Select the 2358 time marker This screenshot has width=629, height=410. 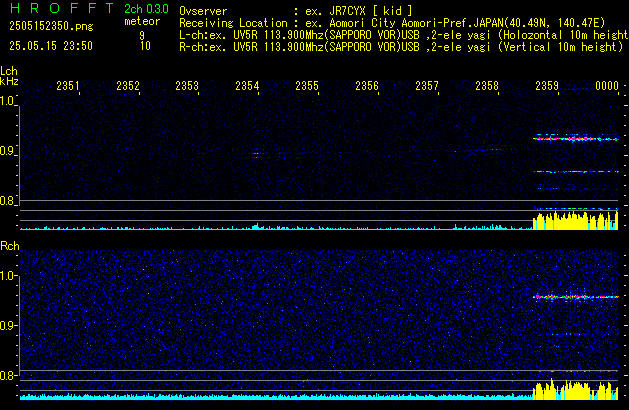487,85
